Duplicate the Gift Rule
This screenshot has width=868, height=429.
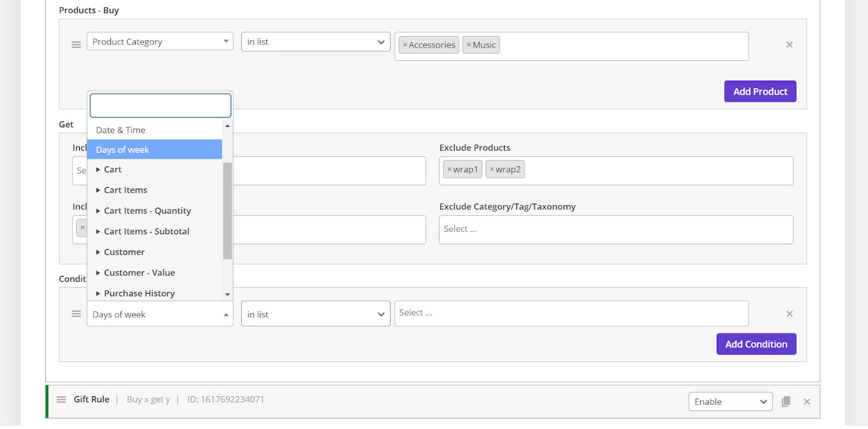coord(786,402)
